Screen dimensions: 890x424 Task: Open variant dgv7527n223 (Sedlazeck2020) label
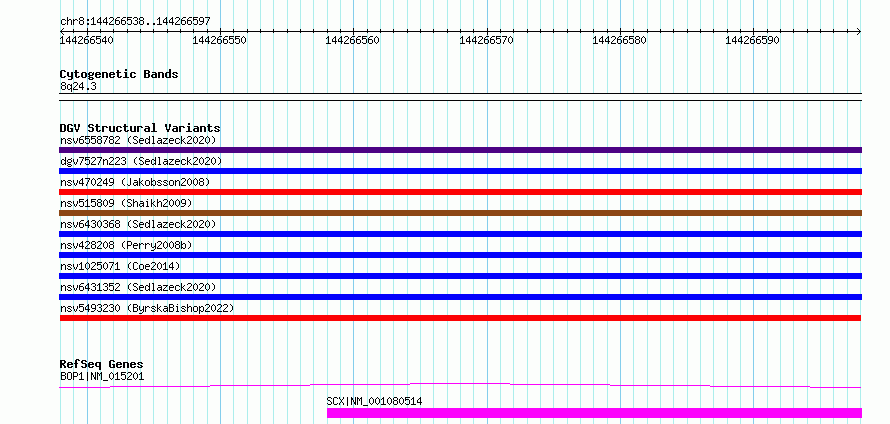(141, 161)
